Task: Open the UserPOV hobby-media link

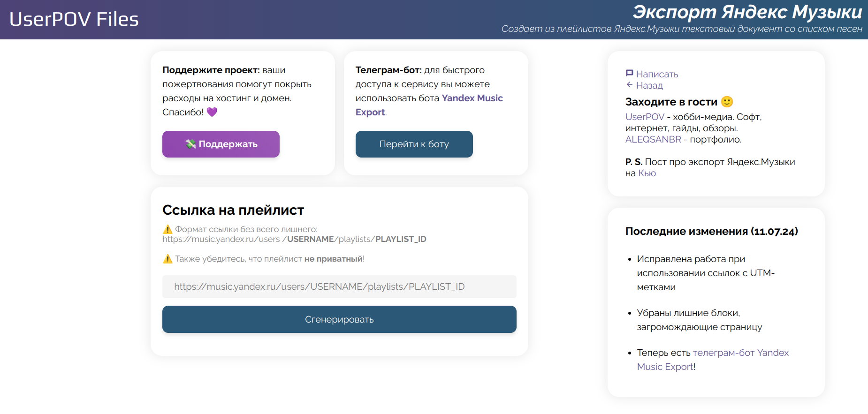Action: click(645, 117)
